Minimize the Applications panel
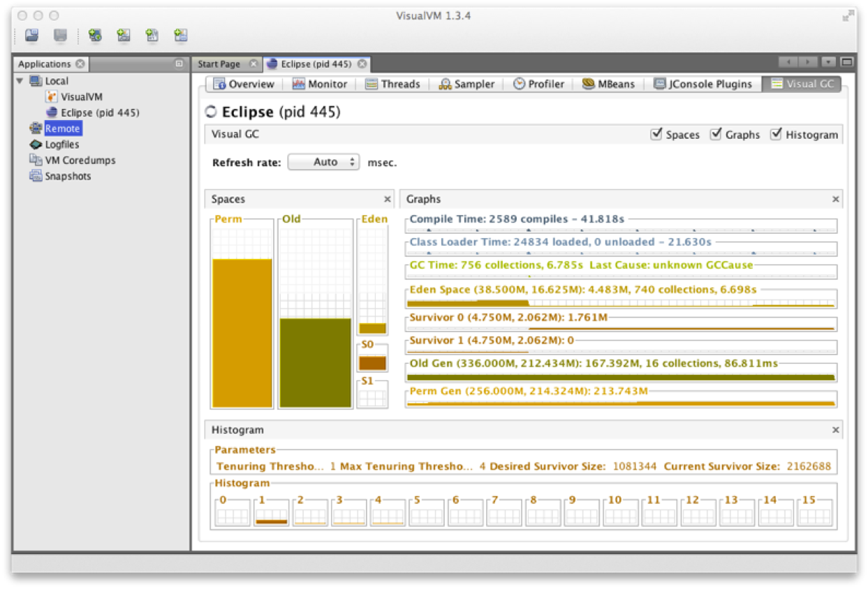868x589 pixels. [x=179, y=64]
